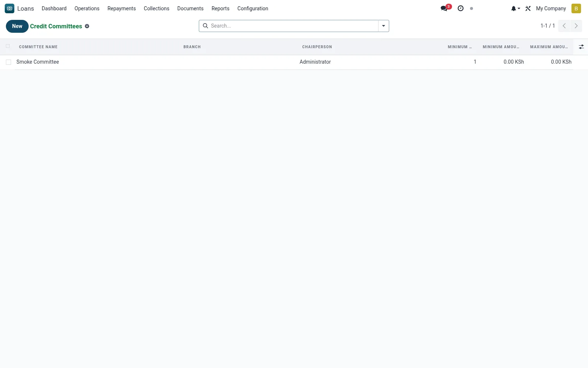Open the optional columns adjust icon
Screen dimensions: 588x368
[x=581, y=47]
